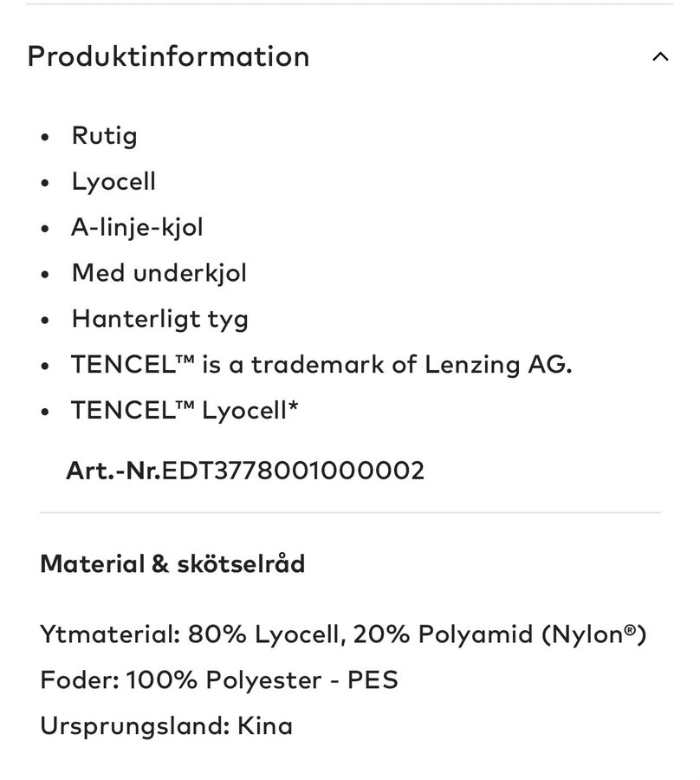
Task: Select the Foder 100% Polyester line
Action: [x=219, y=680]
